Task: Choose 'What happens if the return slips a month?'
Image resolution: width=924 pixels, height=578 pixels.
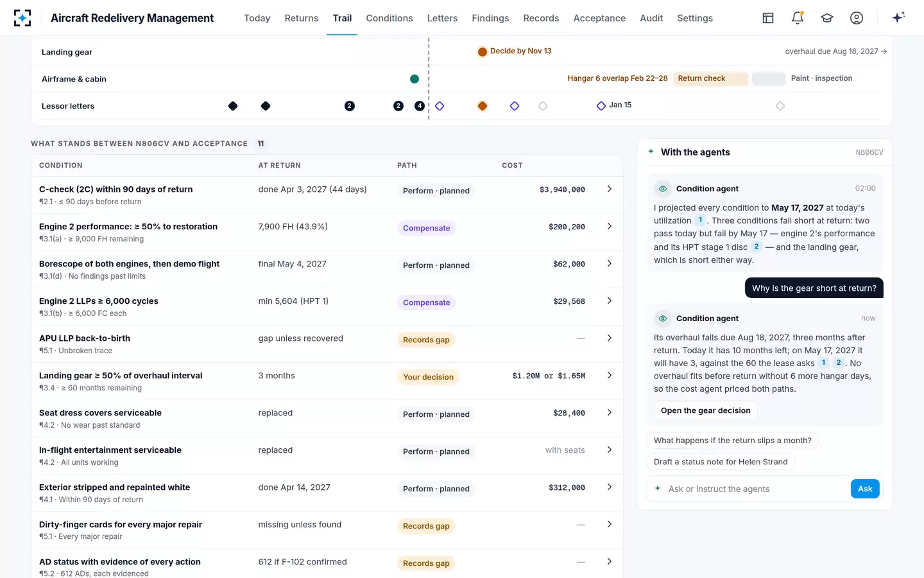Action: [x=733, y=441]
